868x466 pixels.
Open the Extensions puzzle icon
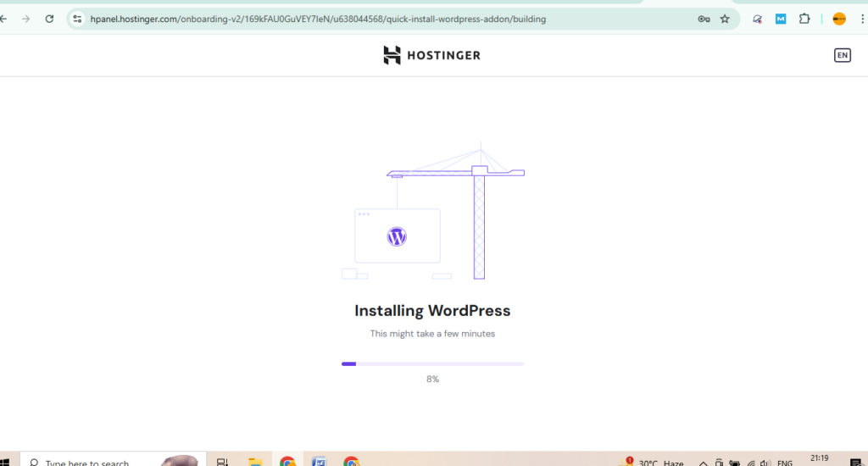click(x=804, y=19)
